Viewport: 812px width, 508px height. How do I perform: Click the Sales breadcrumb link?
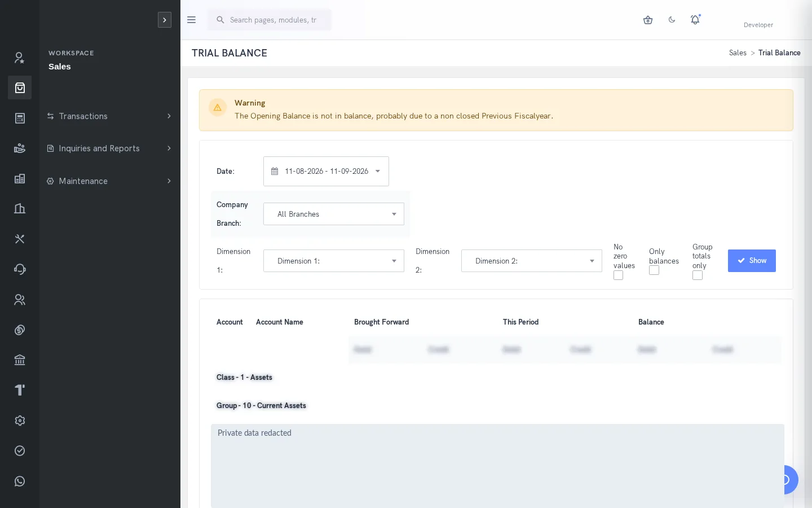point(738,53)
